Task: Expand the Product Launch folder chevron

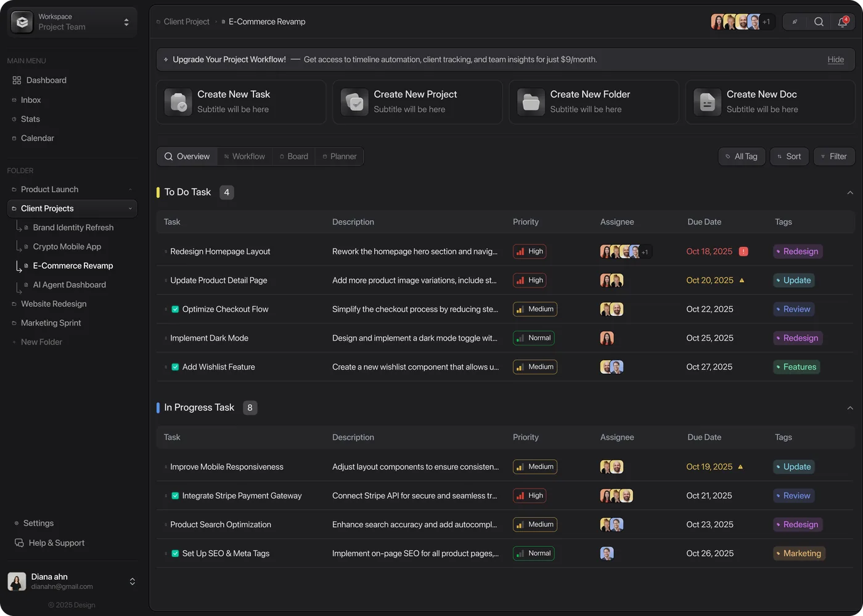Action: click(x=130, y=190)
